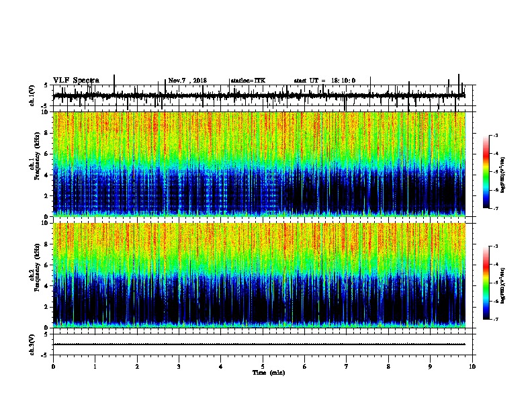The width and height of the screenshot is (532, 411).
Task: Select the "Time (min)" x-axis title
Action: [269, 373]
